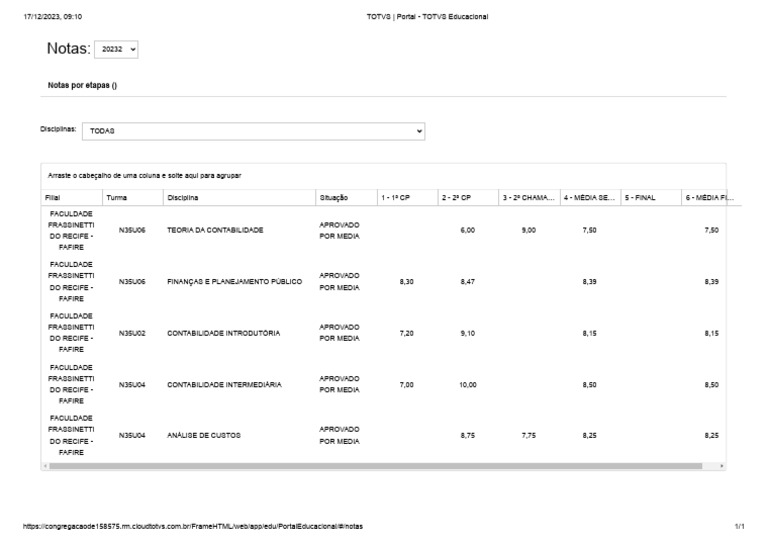Expand the Disciplinas TODAS combo box
The image size is (768, 543).
click(253, 130)
